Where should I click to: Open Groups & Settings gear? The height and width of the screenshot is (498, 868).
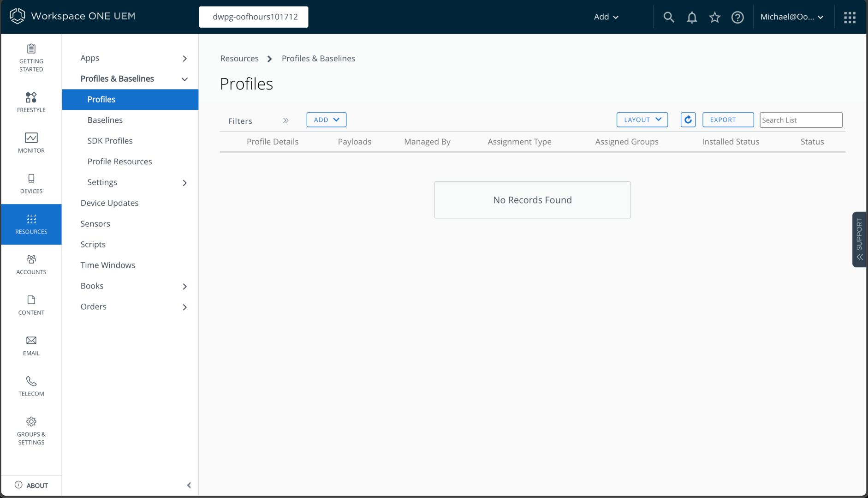click(x=31, y=430)
